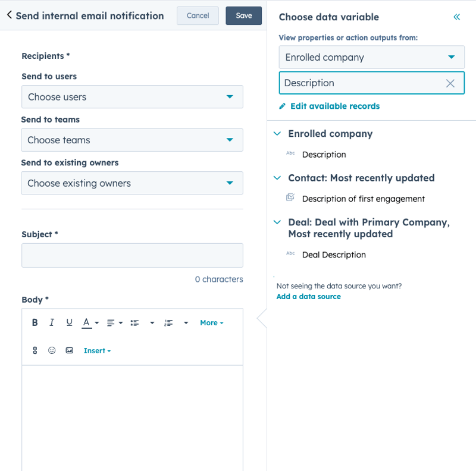Open the emoji picker
Viewport: 476px width, 471px height.
click(x=52, y=351)
